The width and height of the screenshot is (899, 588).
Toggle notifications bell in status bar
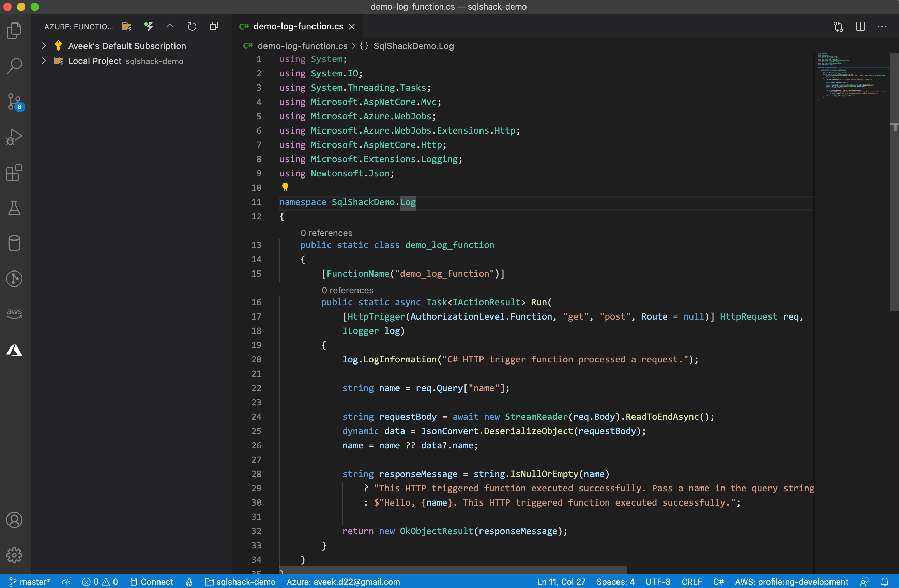pos(885,582)
